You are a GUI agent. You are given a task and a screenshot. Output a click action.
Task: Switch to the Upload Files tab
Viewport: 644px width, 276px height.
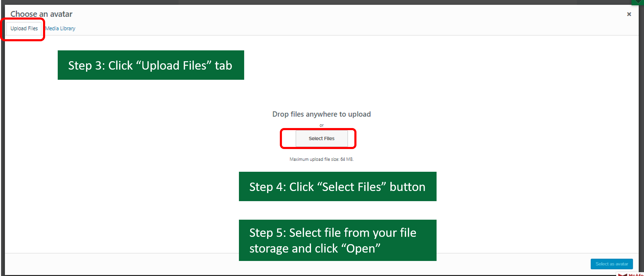[24, 29]
